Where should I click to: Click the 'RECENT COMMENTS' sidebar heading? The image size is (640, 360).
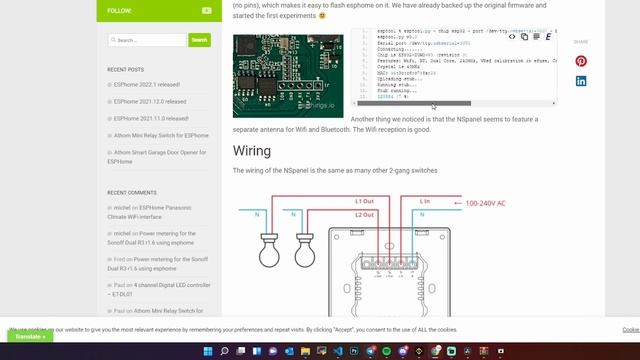[132, 193]
